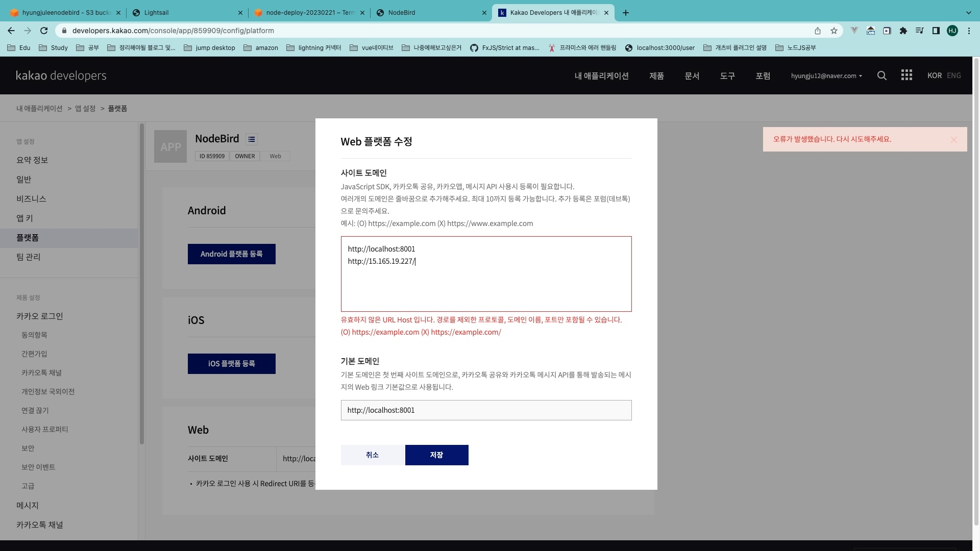Screen dimensions: 980x551
Task: Open 사용자 프로퍼티 in sidebar
Action: (45, 430)
